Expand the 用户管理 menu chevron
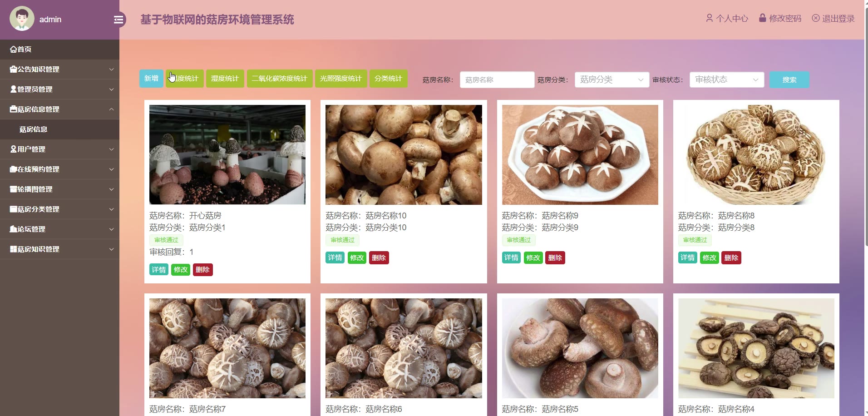868x416 pixels. [111, 149]
